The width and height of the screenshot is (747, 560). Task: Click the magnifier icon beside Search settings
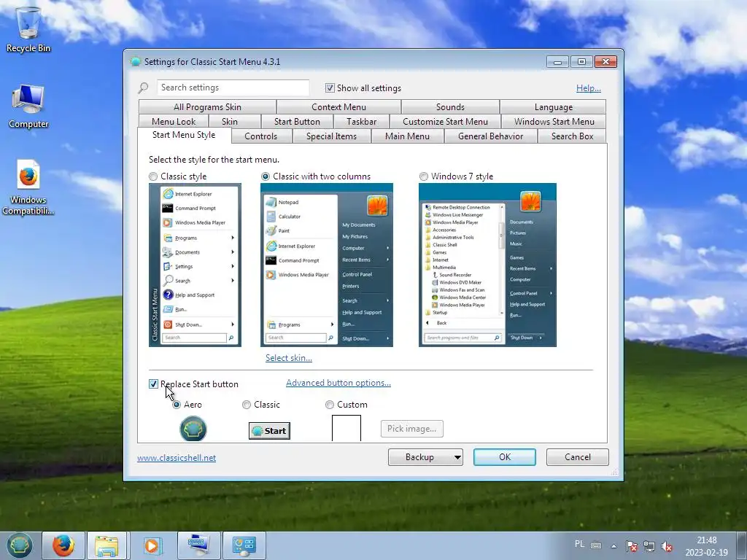tap(143, 88)
